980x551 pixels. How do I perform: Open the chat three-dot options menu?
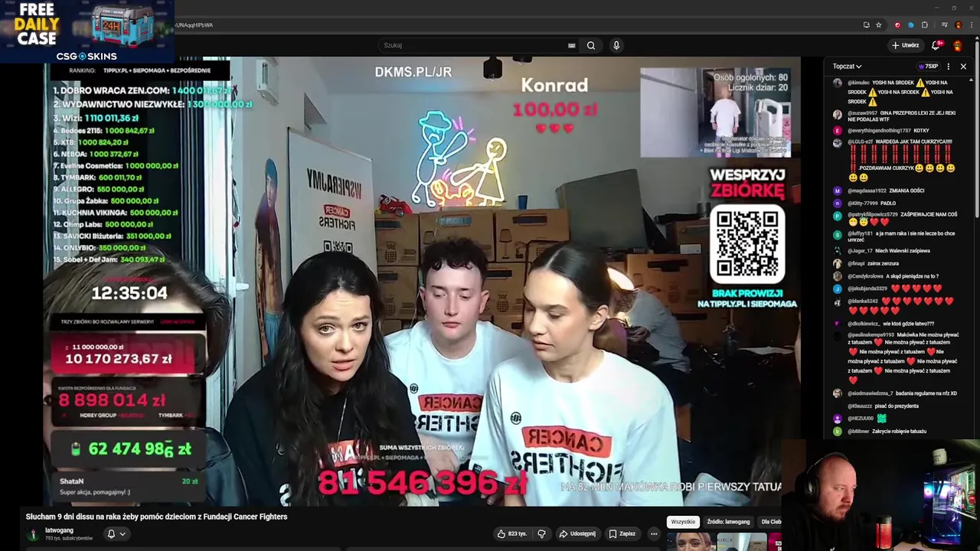949,67
